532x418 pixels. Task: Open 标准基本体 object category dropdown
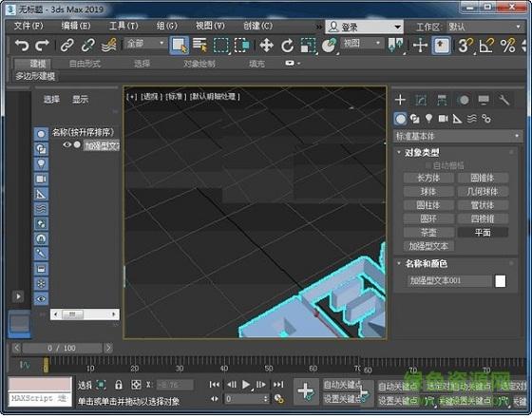click(x=458, y=137)
